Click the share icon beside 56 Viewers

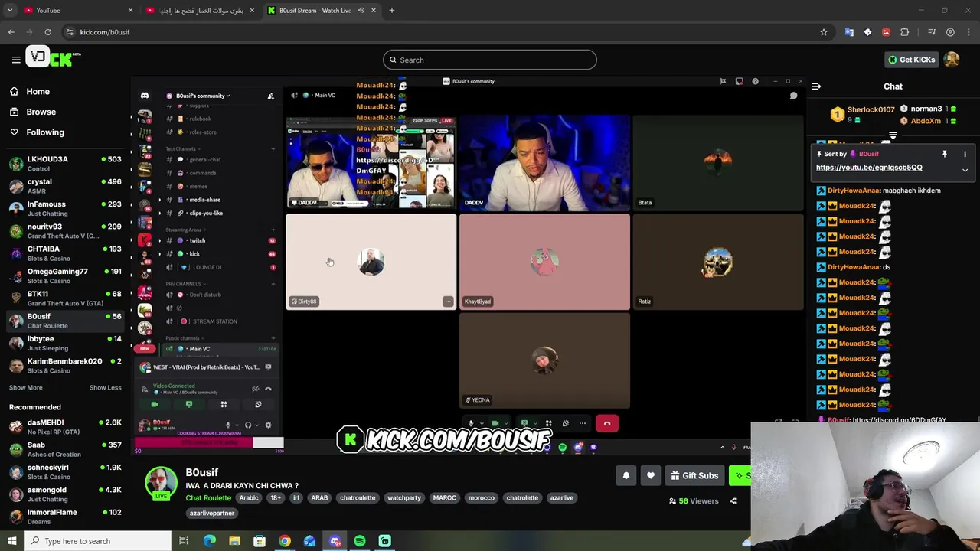pos(733,501)
